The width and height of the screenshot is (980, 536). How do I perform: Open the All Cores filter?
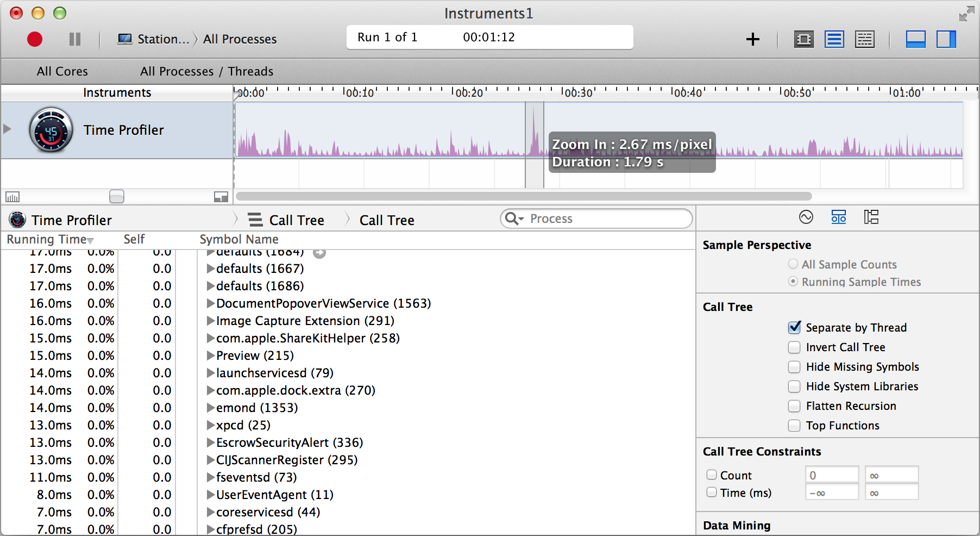[62, 71]
